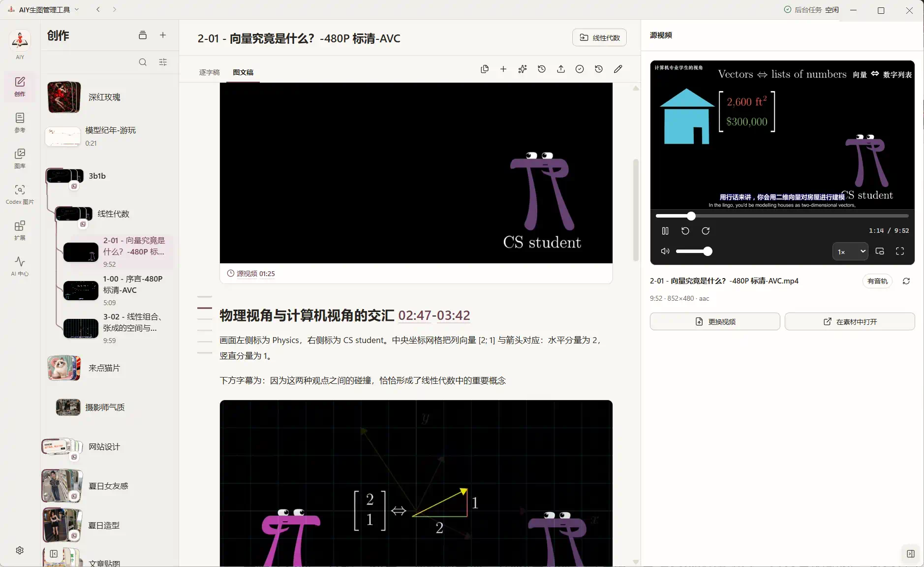Open Codex 图片 in the sidebar
Screen dimensions: 924x567
[20, 194]
